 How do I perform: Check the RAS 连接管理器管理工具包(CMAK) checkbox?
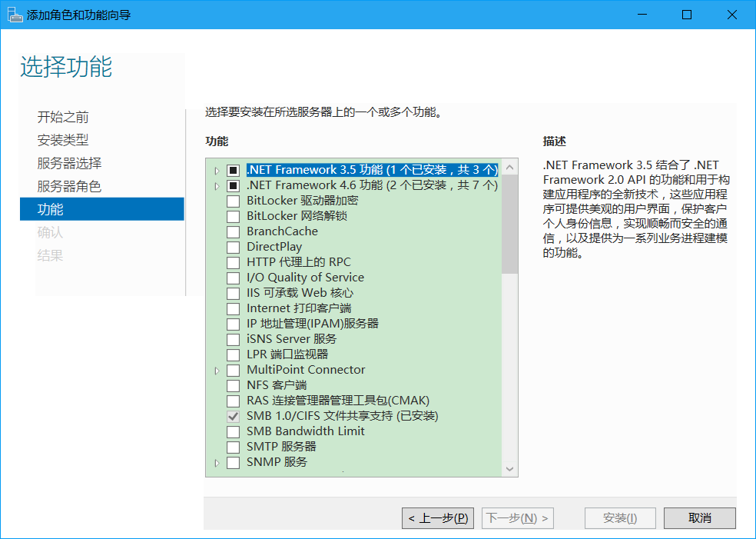pyautogui.click(x=234, y=401)
